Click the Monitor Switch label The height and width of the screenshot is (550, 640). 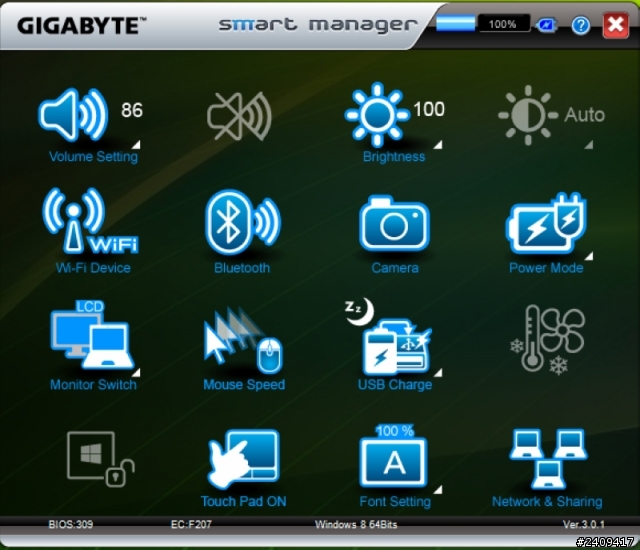[x=93, y=385]
